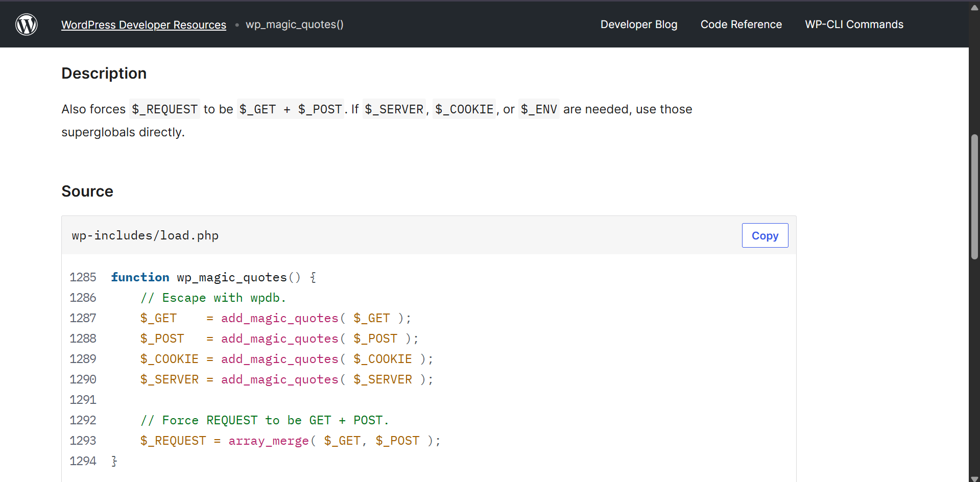Click the $_REQUEST inline code in description
This screenshot has height=482, width=980.
pos(164,109)
